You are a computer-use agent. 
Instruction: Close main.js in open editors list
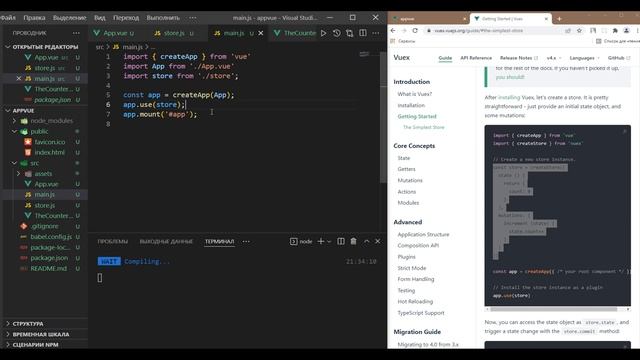tap(18, 78)
